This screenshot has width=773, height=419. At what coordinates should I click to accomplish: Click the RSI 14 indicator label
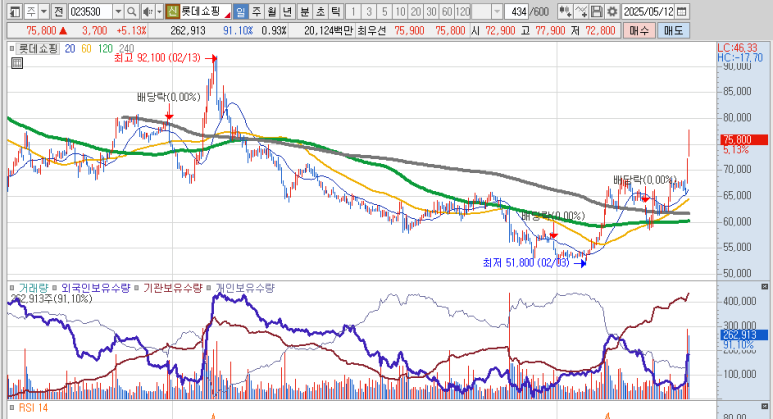[33, 408]
